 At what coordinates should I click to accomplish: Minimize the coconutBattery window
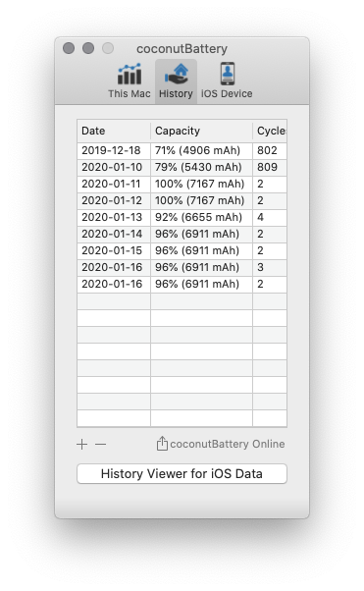tap(88, 48)
